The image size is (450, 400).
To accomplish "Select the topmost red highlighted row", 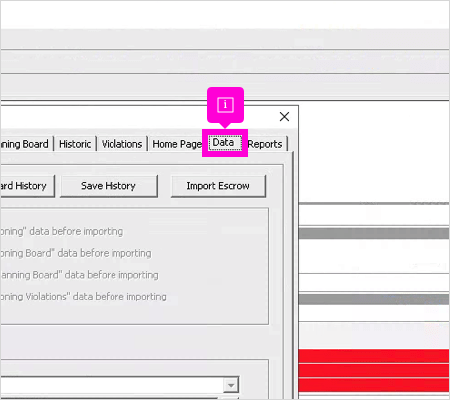I will [x=374, y=356].
